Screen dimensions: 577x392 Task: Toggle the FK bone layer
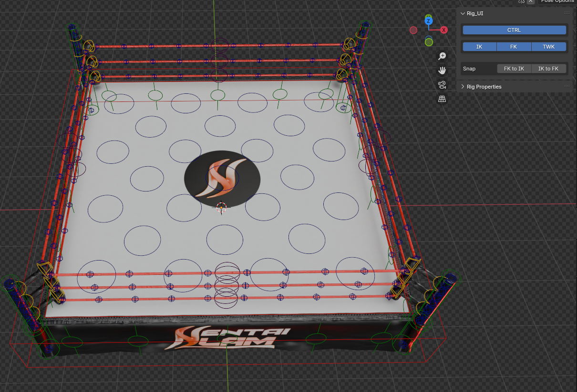[x=514, y=47]
